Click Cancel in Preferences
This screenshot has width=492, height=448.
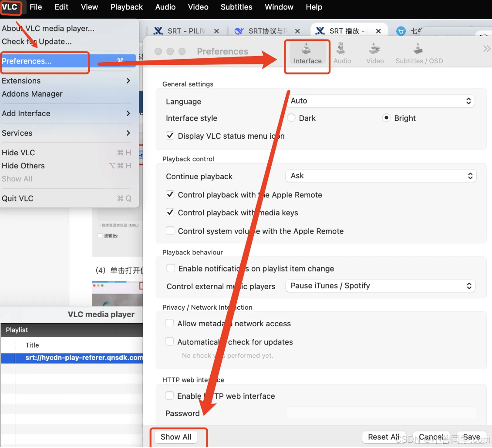[x=431, y=437]
